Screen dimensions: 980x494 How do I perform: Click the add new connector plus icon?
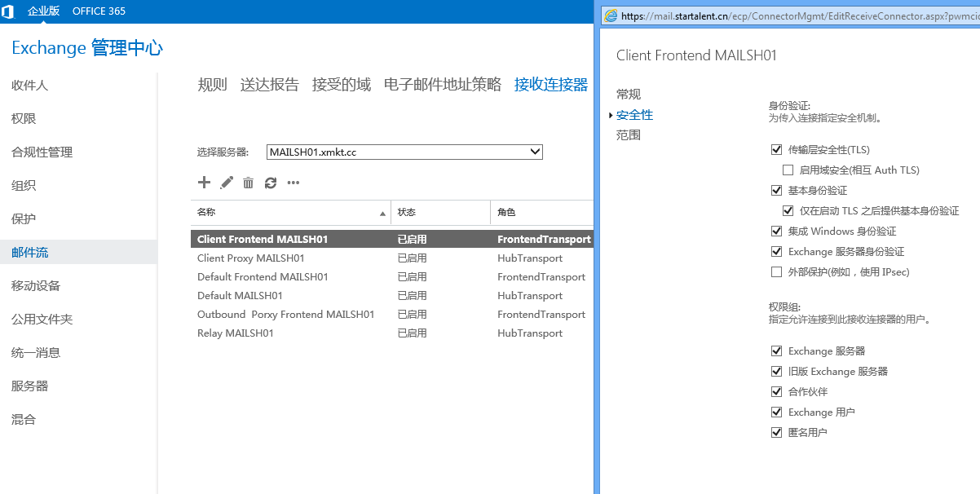[x=205, y=183]
